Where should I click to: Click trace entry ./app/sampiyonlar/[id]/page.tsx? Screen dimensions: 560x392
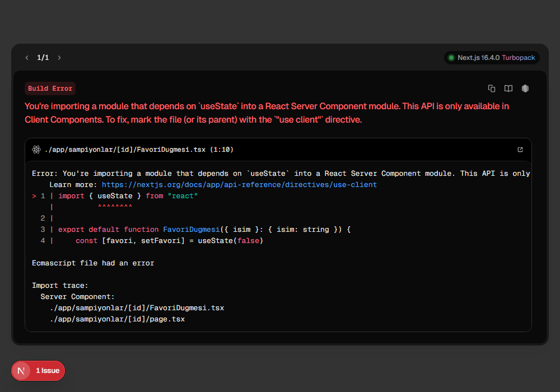click(x=117, y=319)
